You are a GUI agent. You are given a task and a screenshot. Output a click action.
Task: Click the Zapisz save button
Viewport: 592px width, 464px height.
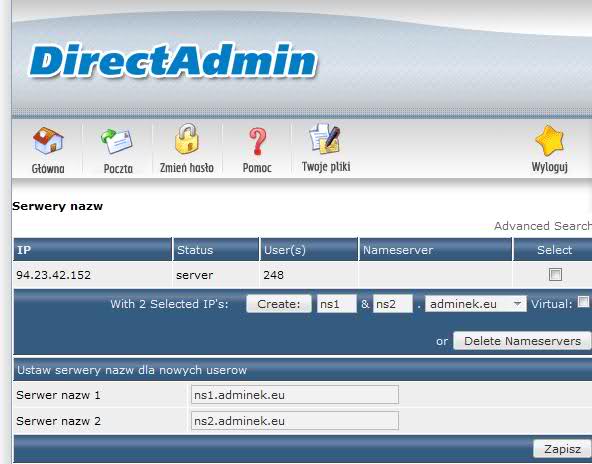562,449
